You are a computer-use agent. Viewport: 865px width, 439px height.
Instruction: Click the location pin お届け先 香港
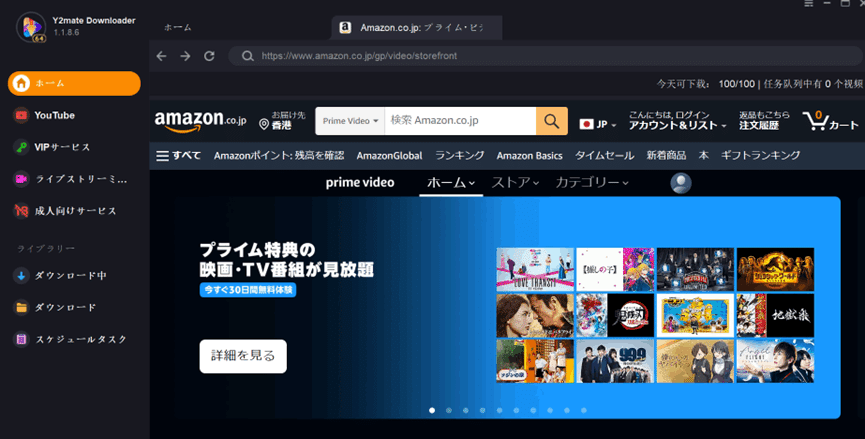coord(282,121)
